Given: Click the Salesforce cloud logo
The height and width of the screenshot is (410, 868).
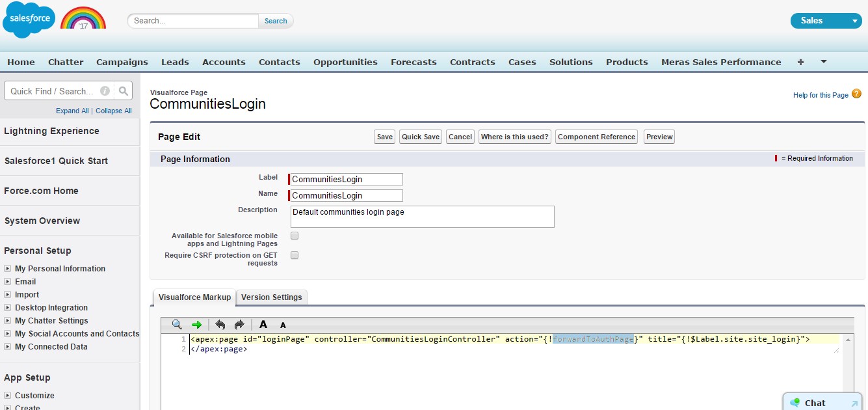Looking at the screenshot, I should (29, 19).
